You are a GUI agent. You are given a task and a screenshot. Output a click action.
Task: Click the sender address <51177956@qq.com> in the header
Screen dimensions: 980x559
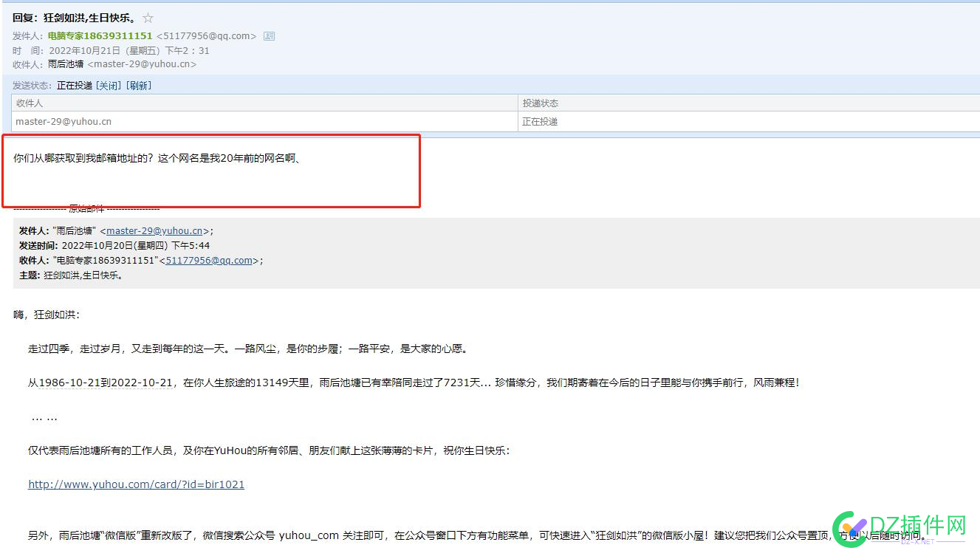[x=207, y=35]
